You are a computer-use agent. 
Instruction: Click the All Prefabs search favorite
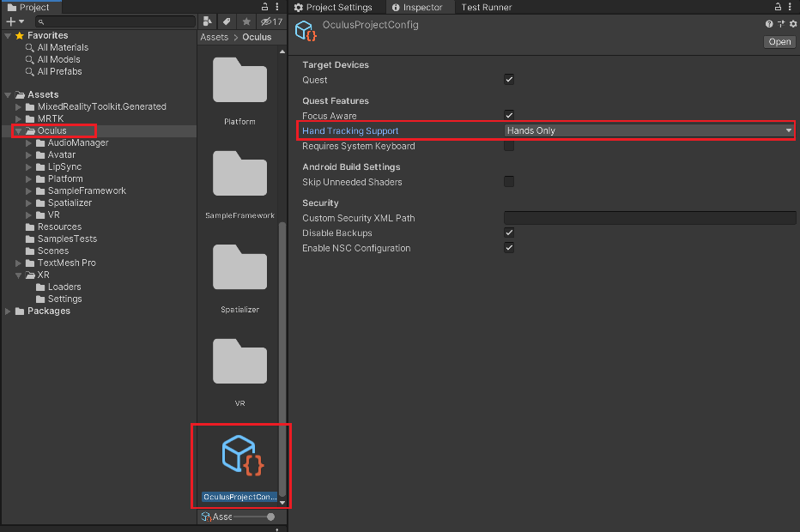tap(60, 71)
